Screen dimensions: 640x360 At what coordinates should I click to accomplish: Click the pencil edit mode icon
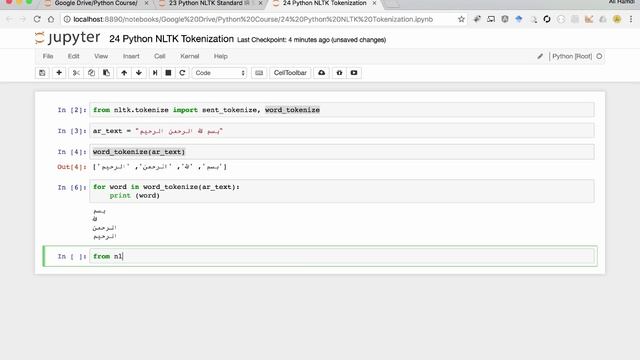pyautogui.click(x=540, y=56)
